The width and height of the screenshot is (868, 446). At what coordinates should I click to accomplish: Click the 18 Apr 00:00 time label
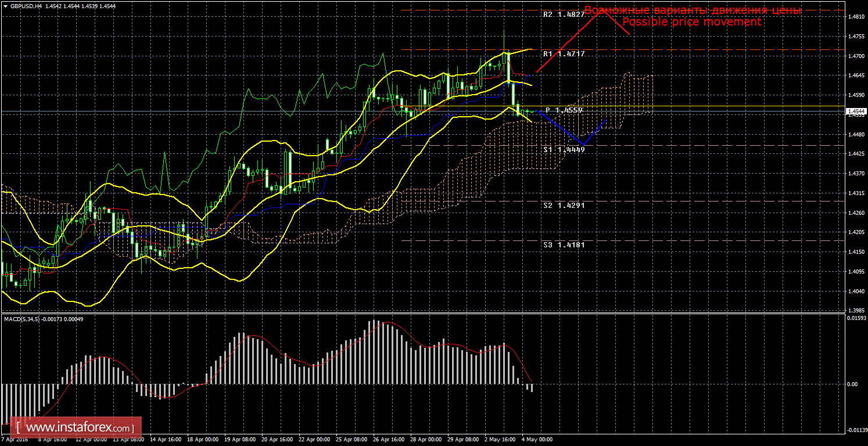click(202, 440)
